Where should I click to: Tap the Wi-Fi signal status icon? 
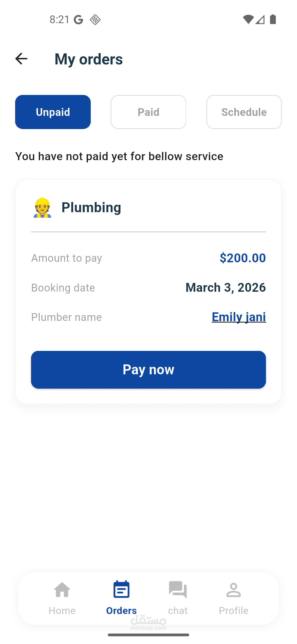pyautogui.click(x=248, y=20)
